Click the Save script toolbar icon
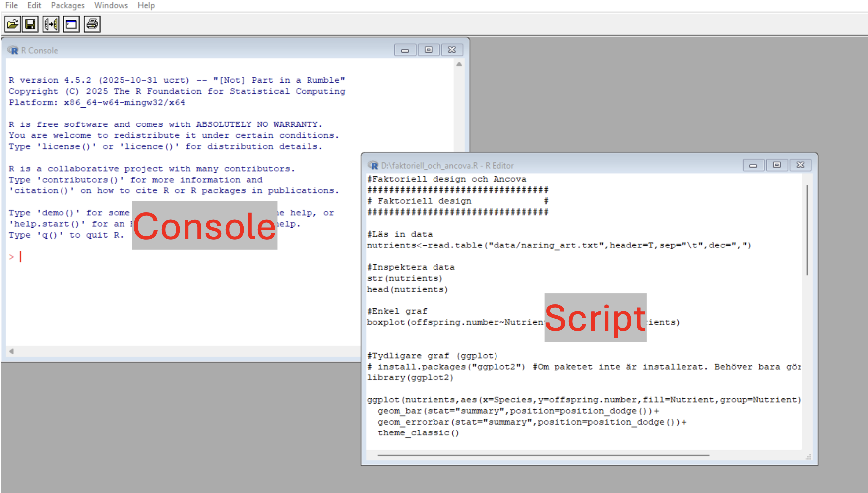The height and width of the screenshot is (493, 868). (31, 24)
